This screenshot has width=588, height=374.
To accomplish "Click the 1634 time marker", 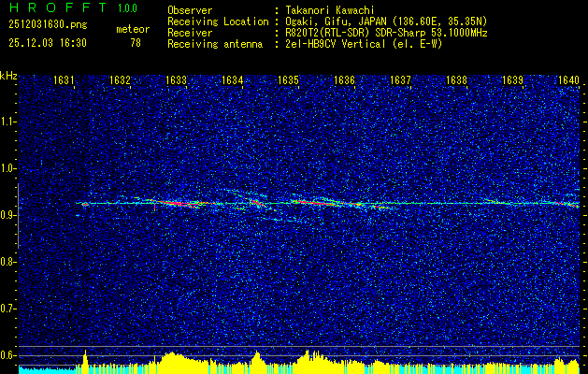I will (x=232, y=79).
